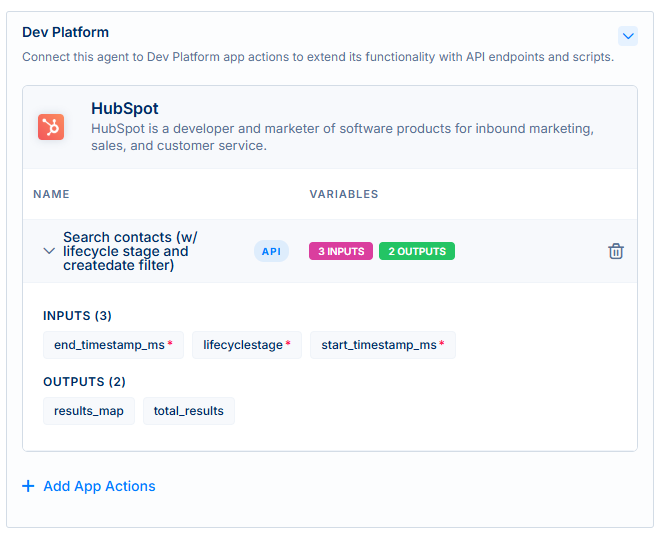Delete the Search contacts action with trash icon
Viewport: 663px width, 534px height.
(x=616, y=251)
